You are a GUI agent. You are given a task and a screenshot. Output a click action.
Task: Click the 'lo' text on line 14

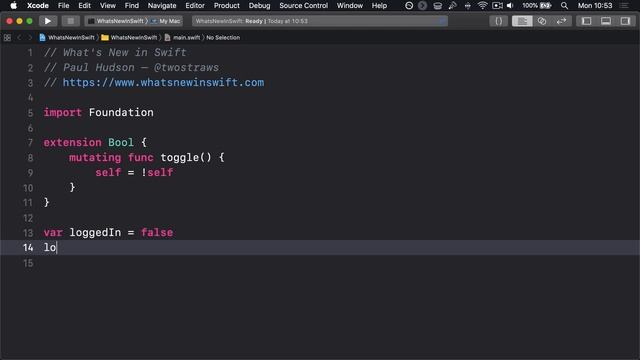(x=50, y=248)
